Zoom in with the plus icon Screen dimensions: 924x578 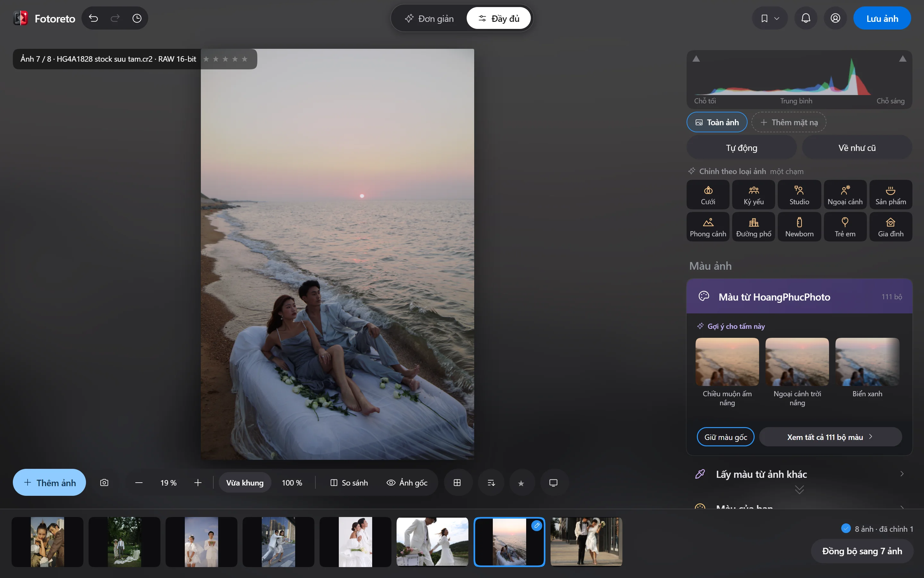pos(198,483)
